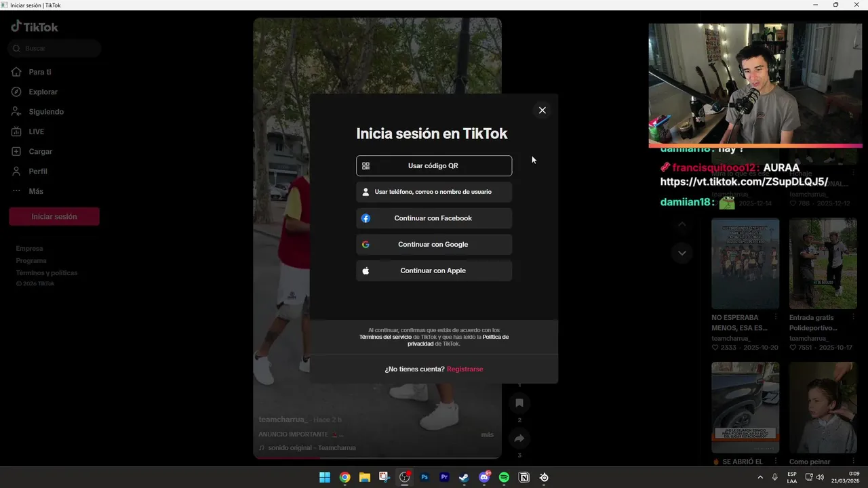This screenshot has height=488, width=868.
Task: Open Google Chrome from taskbar
Action: click(344, 477)
